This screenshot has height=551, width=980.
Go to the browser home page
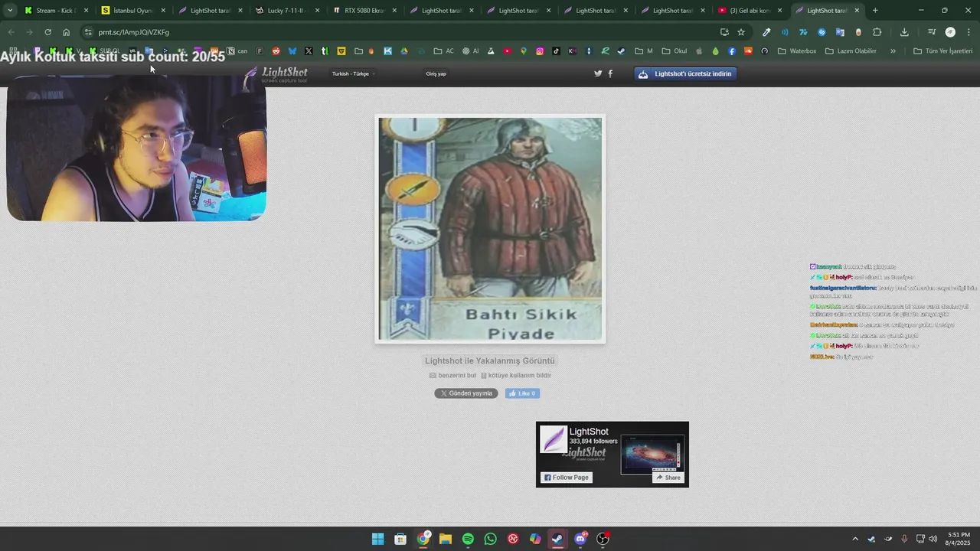[x=66, y=32]
